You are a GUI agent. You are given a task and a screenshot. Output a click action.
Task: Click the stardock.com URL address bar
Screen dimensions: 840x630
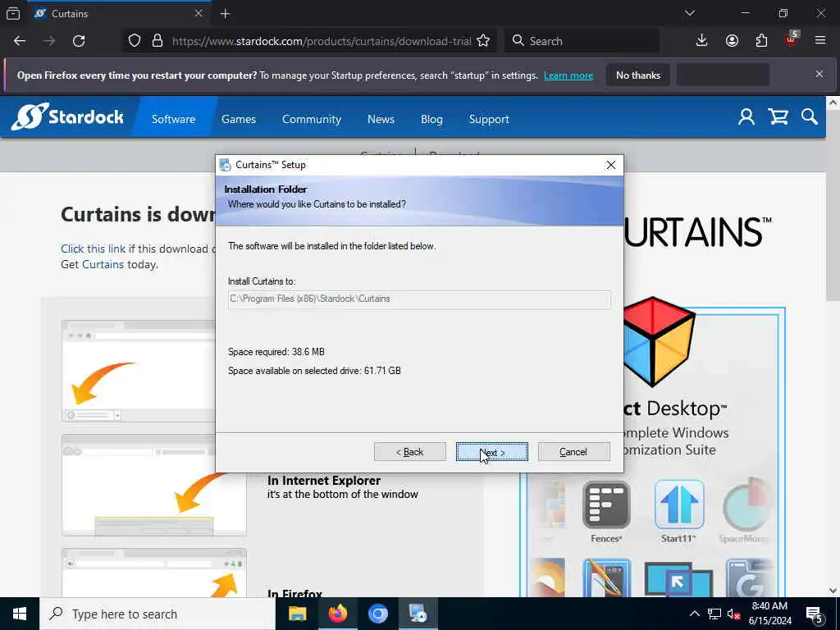pos(322,41)
